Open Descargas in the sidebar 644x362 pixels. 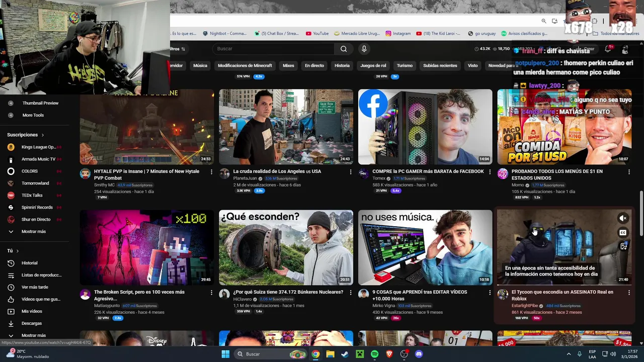click(x=31, y=323)
